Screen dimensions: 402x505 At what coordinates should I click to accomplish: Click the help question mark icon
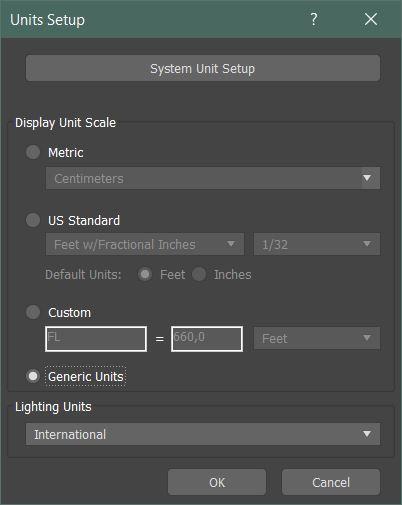[313, 19]
